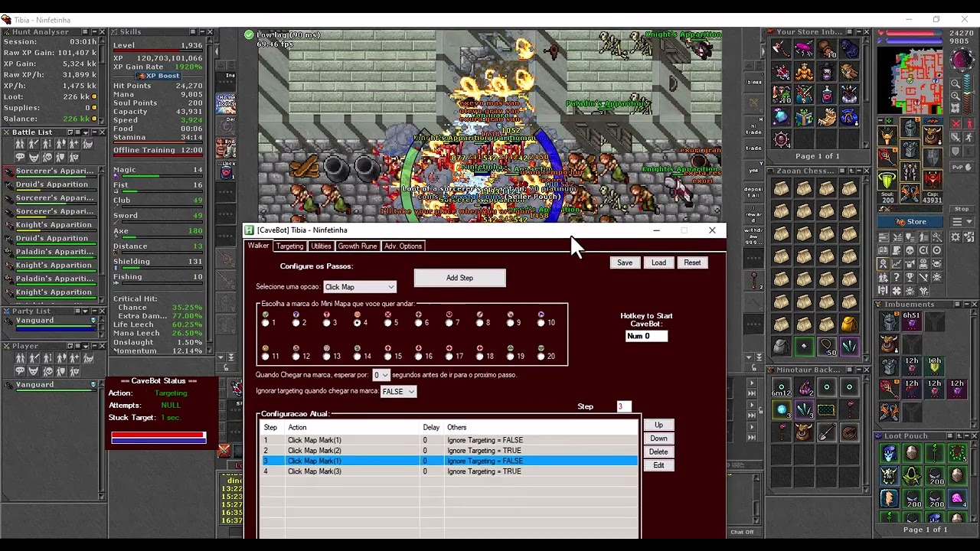Open the 'Ignorar targeting' FALSE dropdown
Image resolution: width=980 pixels, height=551 pixels.
click(398, 391)
